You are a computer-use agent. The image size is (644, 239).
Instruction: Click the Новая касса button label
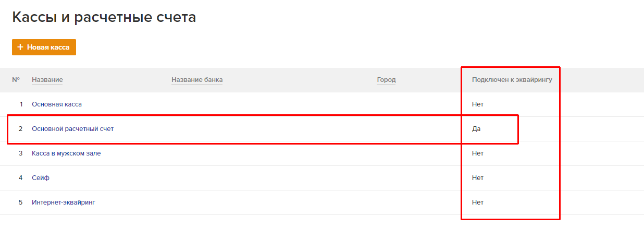48,47
